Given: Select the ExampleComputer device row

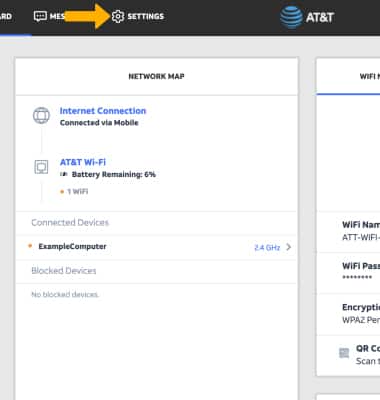Looking at the screenshot, I should pos(156,247).
